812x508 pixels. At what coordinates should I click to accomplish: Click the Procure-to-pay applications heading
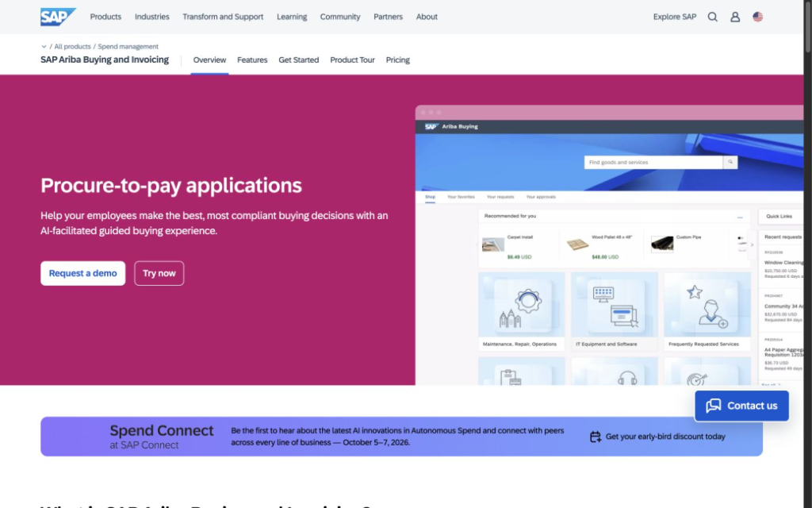[x=171, y=186]
